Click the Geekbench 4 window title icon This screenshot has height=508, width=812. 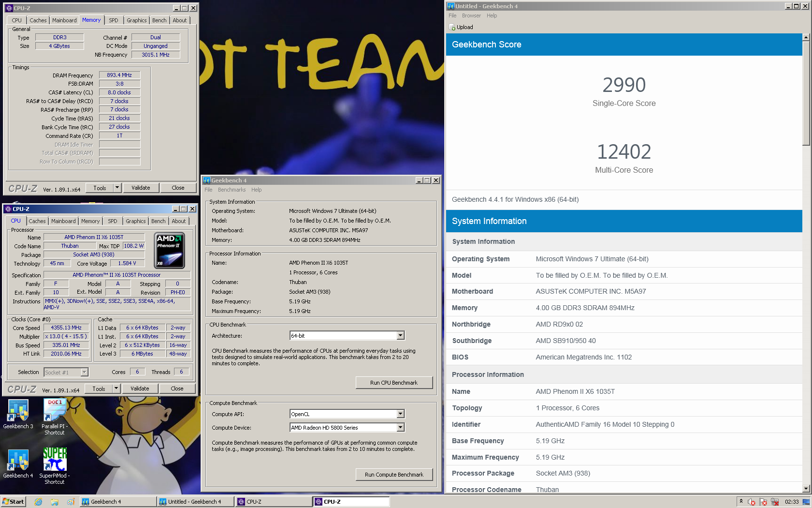pyautogui.click(x=207, y=180)
